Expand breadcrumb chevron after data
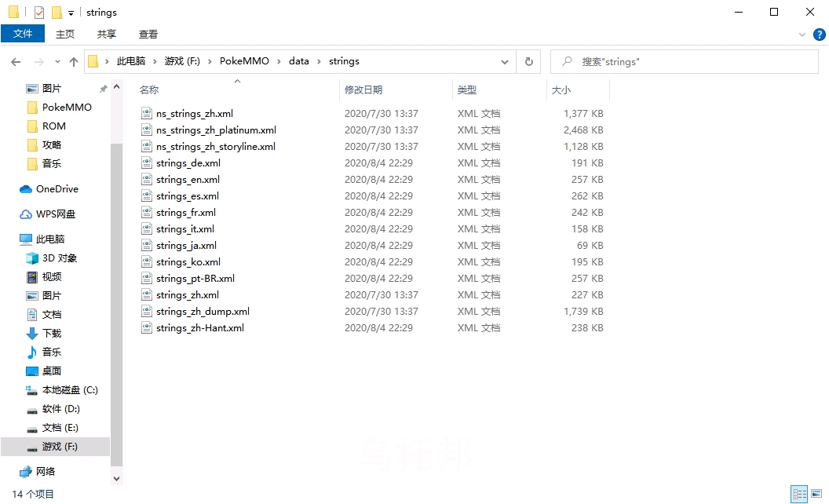829x504 pixels. [319, 61]
